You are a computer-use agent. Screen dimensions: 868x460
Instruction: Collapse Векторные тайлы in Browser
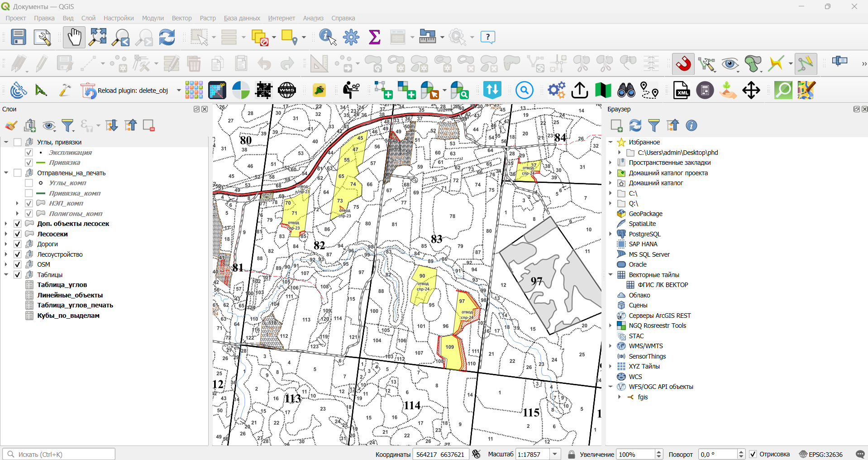pos(610,275)
